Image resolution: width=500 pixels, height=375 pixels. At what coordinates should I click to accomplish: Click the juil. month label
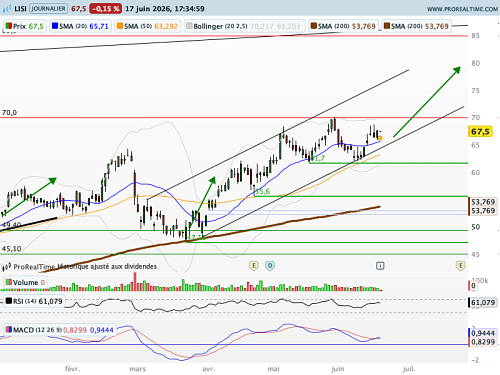(x=409, y=369)
